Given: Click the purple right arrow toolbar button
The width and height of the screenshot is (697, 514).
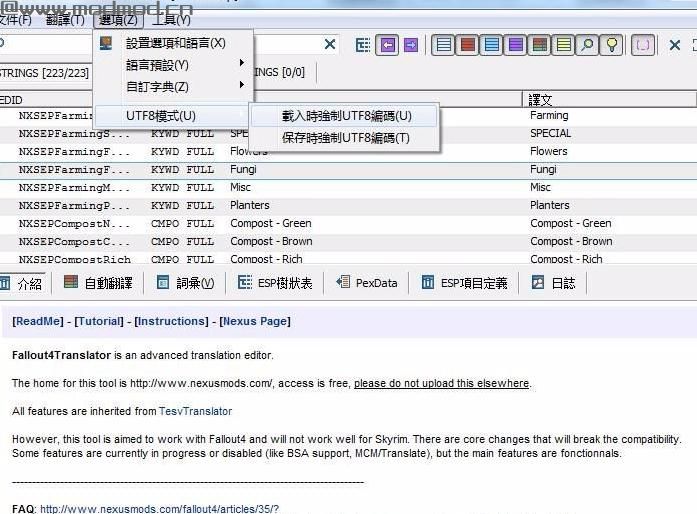Looking at the screenshot, I should tap(411, 45).
